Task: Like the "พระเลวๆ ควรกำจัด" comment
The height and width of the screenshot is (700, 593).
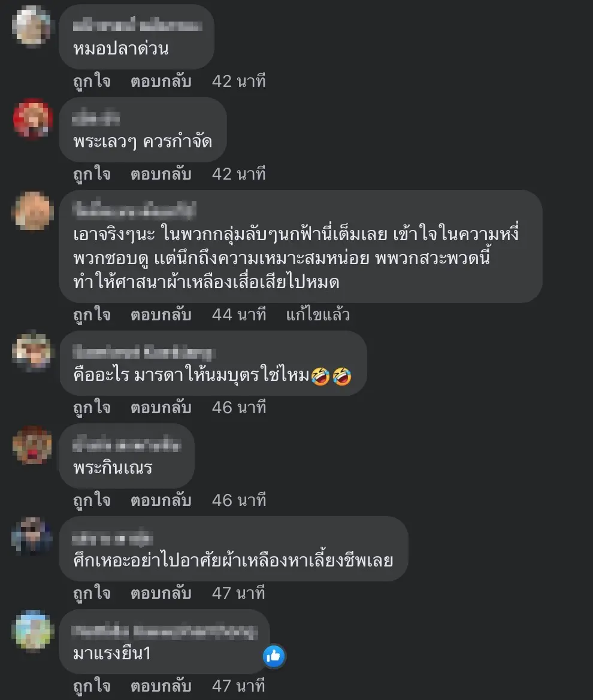Action: click(x=92, y=175)
